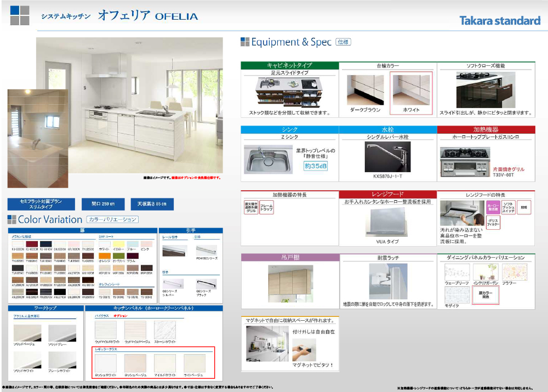This screenshot has height=392, width=548.
Task: Select the フラワー dining panel pattern
Action: click(x=515, y=272)
